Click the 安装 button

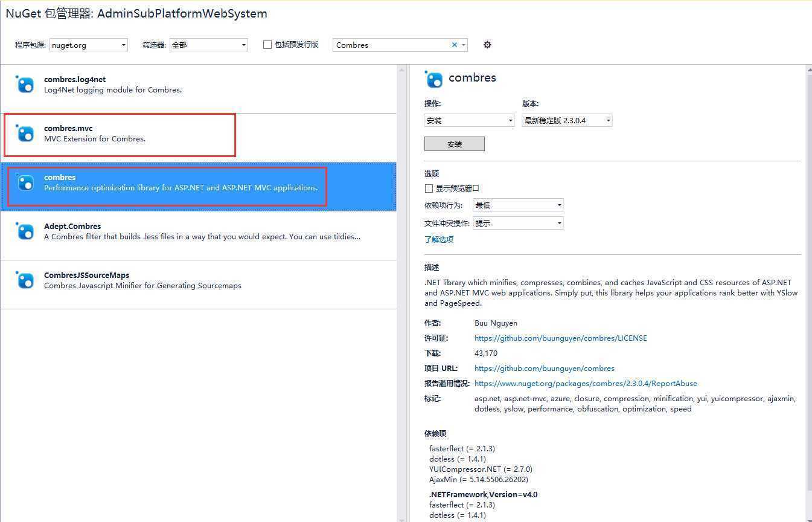(x=455, y=144)
